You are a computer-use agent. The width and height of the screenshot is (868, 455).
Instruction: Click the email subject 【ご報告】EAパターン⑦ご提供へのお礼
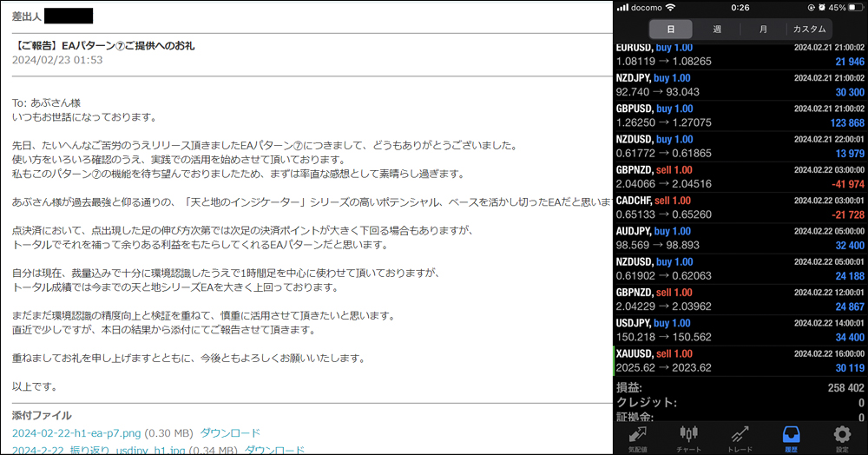click(x=103, y=46)
